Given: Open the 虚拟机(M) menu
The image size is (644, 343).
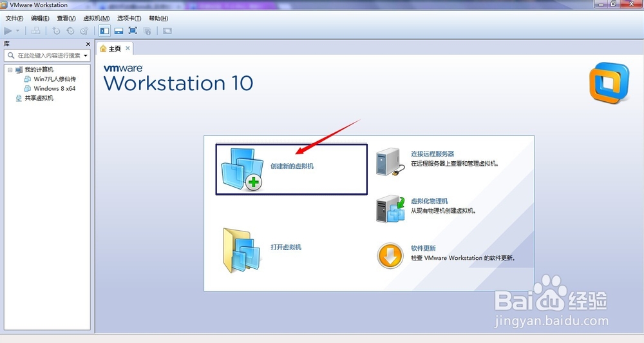Looking at the screenshot, I should (x=97, y=18).
